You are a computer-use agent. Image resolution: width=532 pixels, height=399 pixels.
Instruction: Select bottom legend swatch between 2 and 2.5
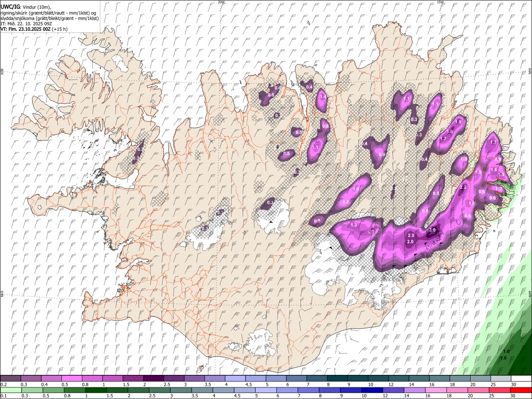pos(138,390)
